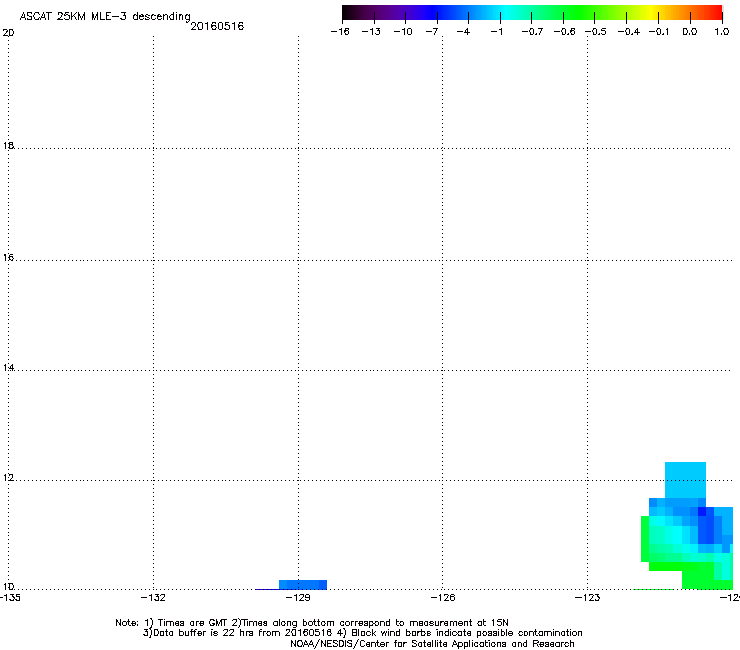Screen dimensions: 740x650
Task: Pick the red end of the colorbar
Action: [x=715, y=12]
